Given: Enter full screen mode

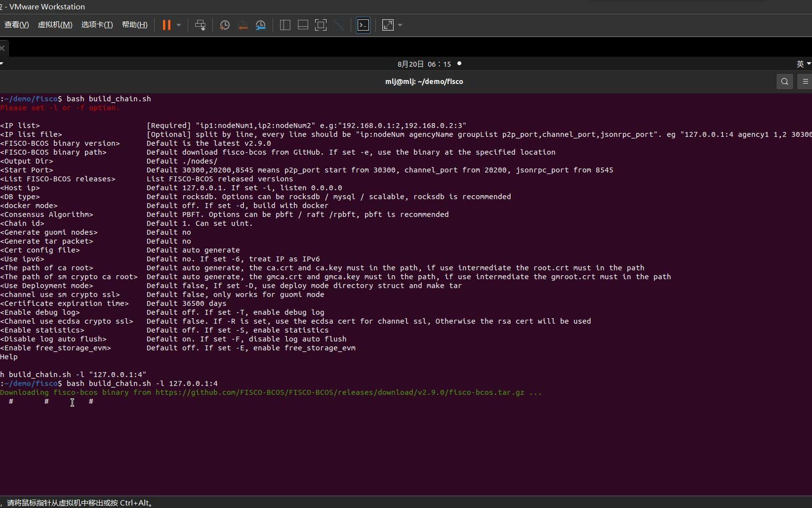Looking at the screenshot, I should point(321,25).
